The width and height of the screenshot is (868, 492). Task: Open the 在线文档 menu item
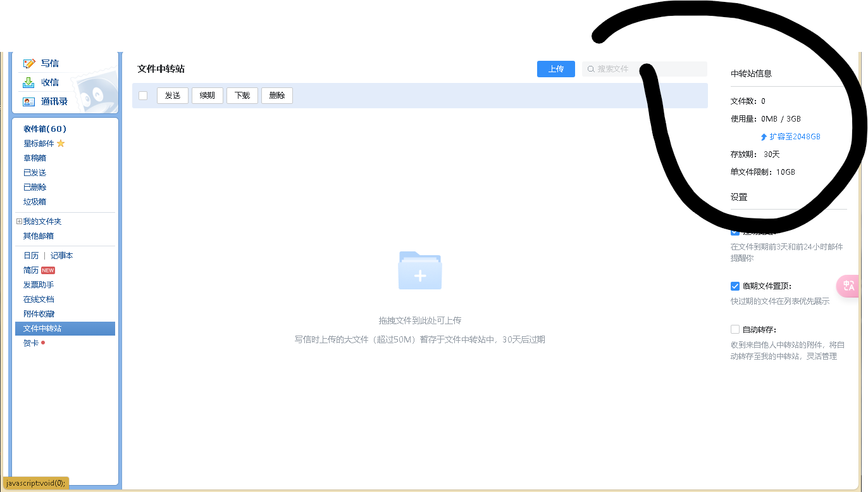click(x=39, y=300)
